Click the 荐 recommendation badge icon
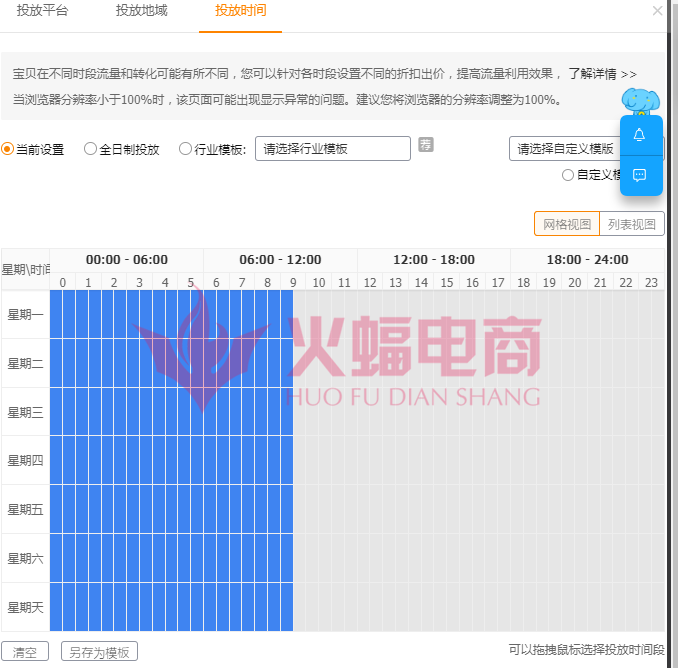Viewport: 678px width, 668px height. pyautogui.click(x=426, y=146)
